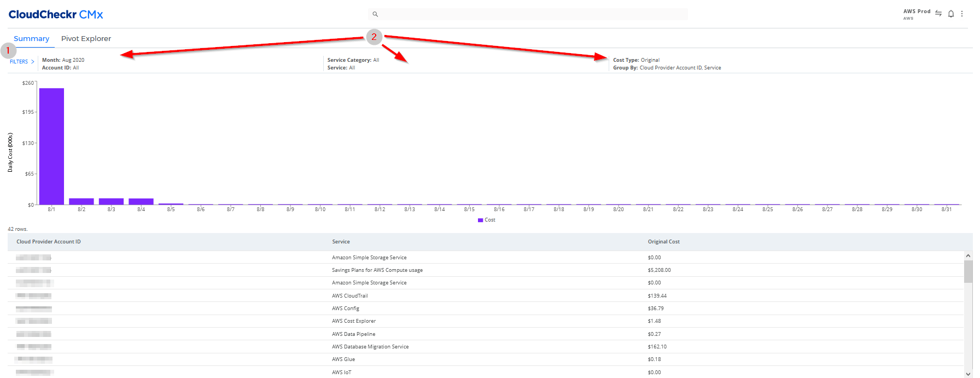This screenshot has width=980, height=378.
Task: Click the 8/31 axis date label
Action: tap(947, 210)
